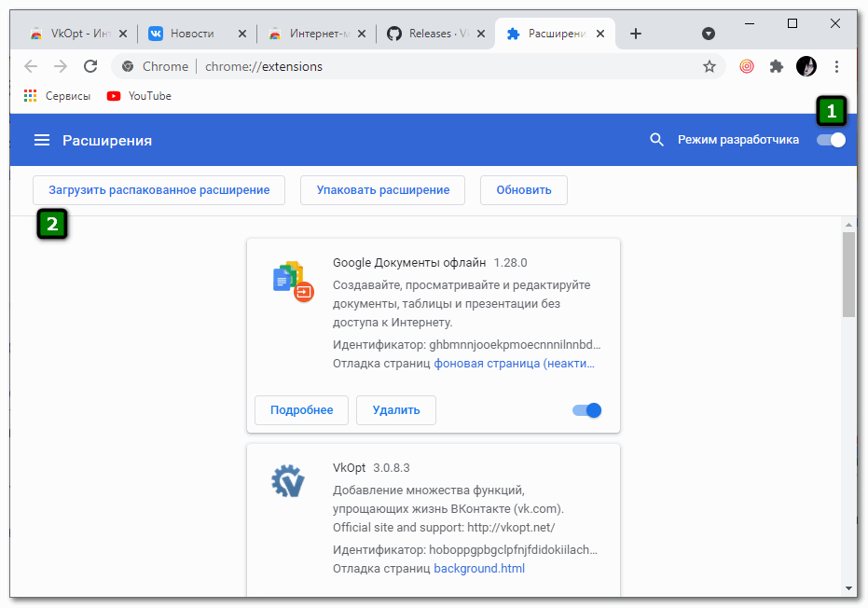Click the Идентификатор hoboppgpbgclpfnjfdidokiilach text

point(465,550)
